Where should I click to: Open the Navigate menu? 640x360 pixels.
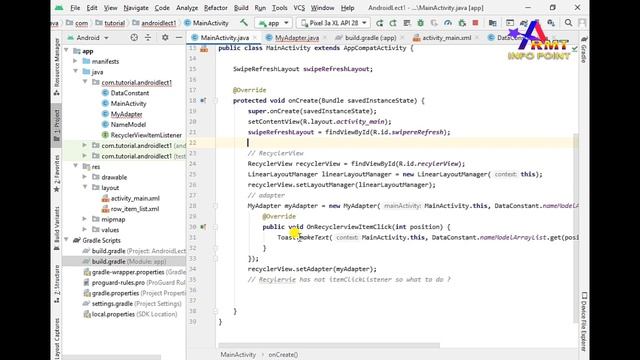[x=136, y=8]
